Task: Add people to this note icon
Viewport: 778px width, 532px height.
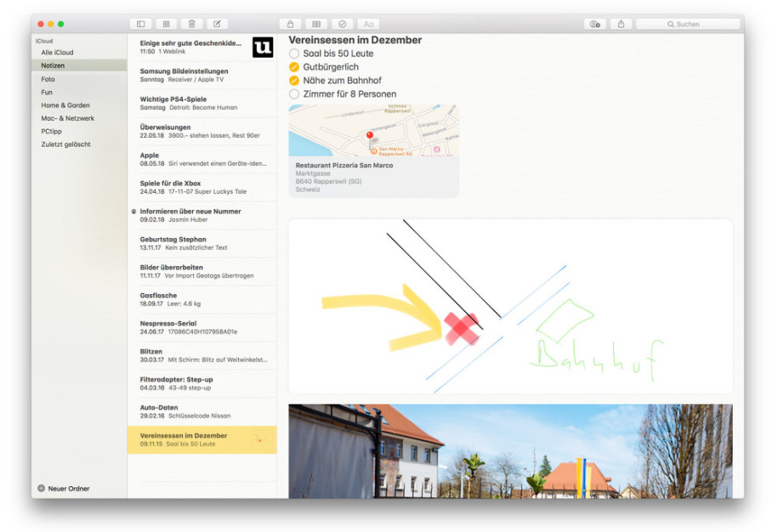Action: pos(595,24)
